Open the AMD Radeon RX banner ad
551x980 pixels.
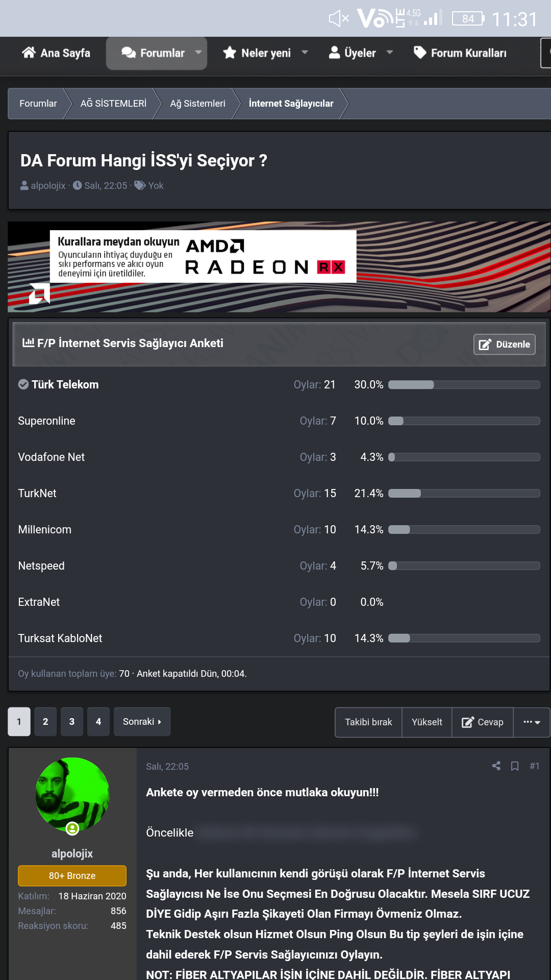click(279, 266)
